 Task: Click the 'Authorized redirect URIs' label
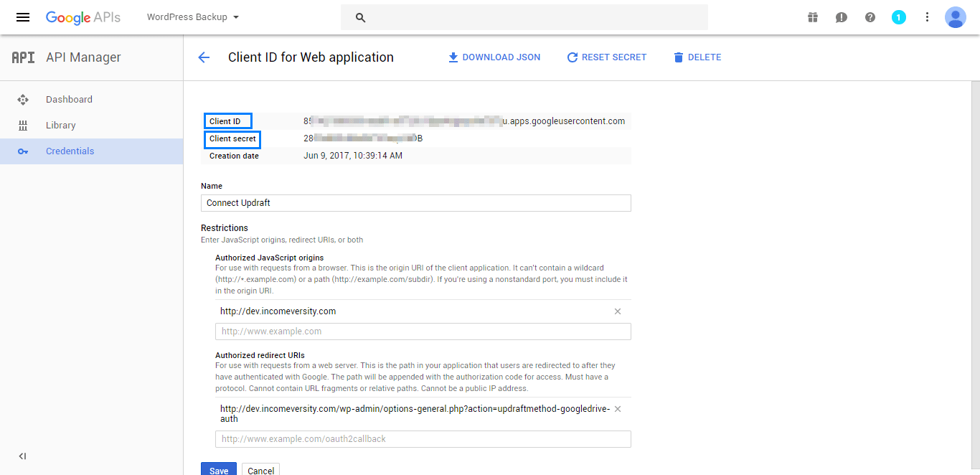260,355
